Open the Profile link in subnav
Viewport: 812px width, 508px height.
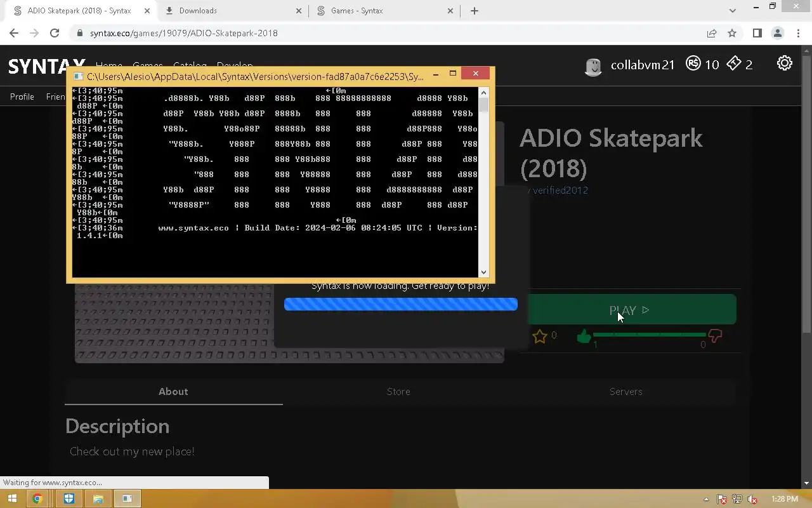click(x=22, y=97)
